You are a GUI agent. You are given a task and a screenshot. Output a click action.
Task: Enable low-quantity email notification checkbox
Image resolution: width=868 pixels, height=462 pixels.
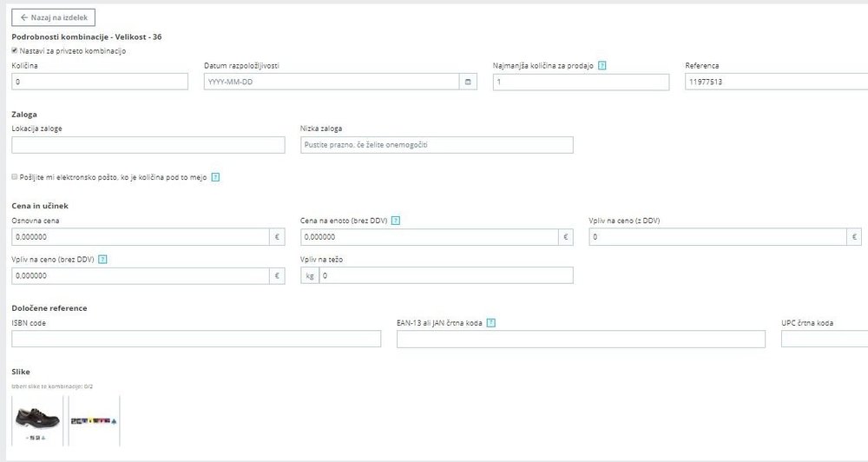[x=15, y=176]
